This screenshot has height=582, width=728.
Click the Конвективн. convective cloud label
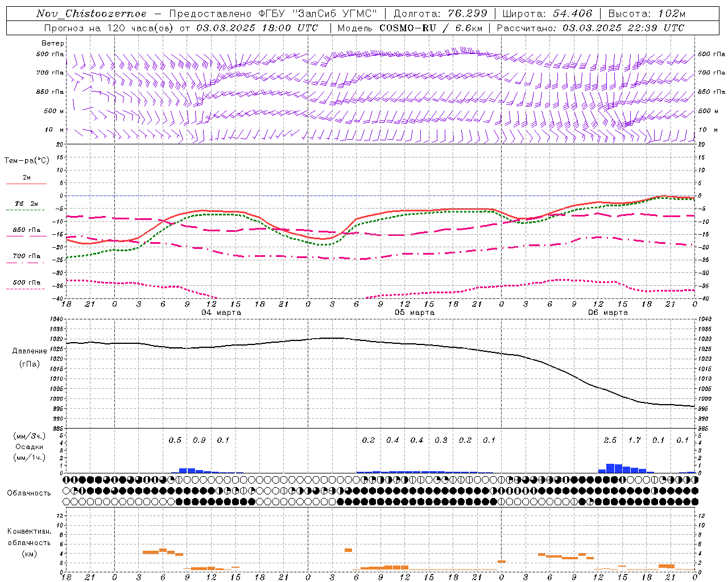click(29, 531)
